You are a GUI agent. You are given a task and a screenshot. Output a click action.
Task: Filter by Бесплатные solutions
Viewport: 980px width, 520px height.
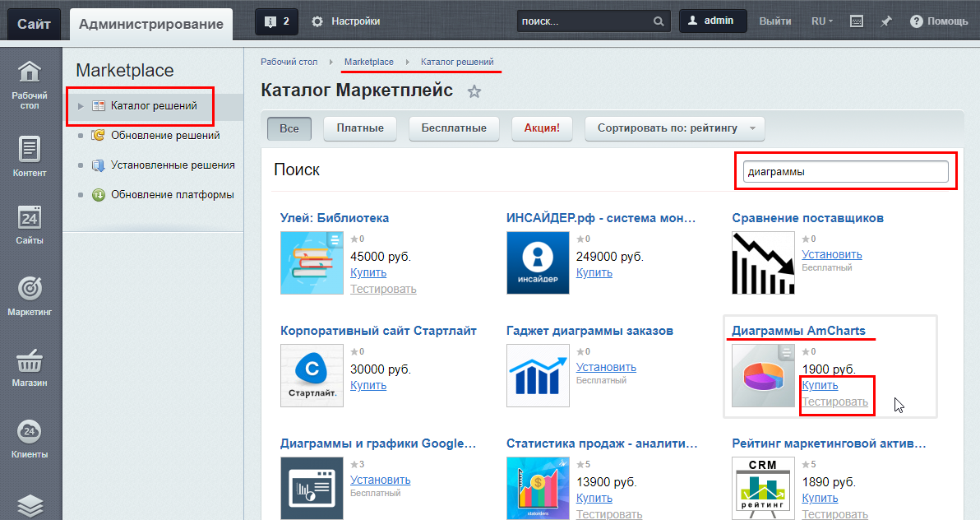point(453,128)
